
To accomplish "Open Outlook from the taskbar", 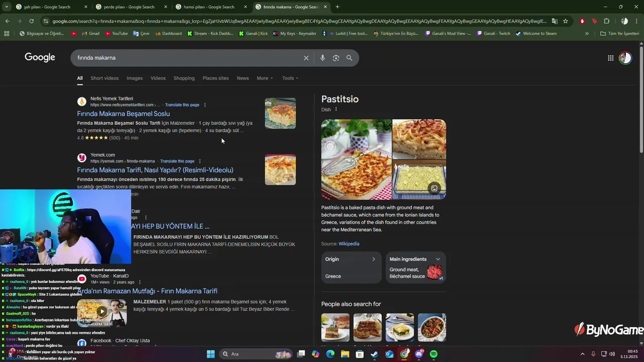I will [389, 354].
